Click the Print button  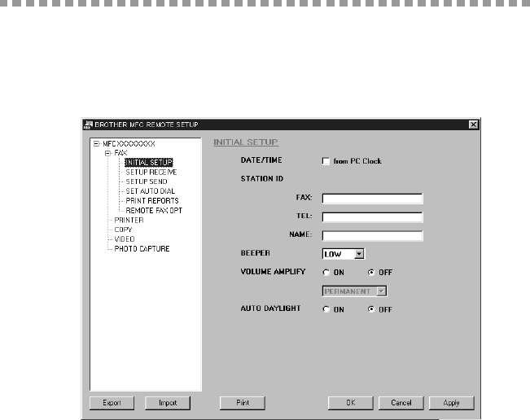[x=243, y=403]
